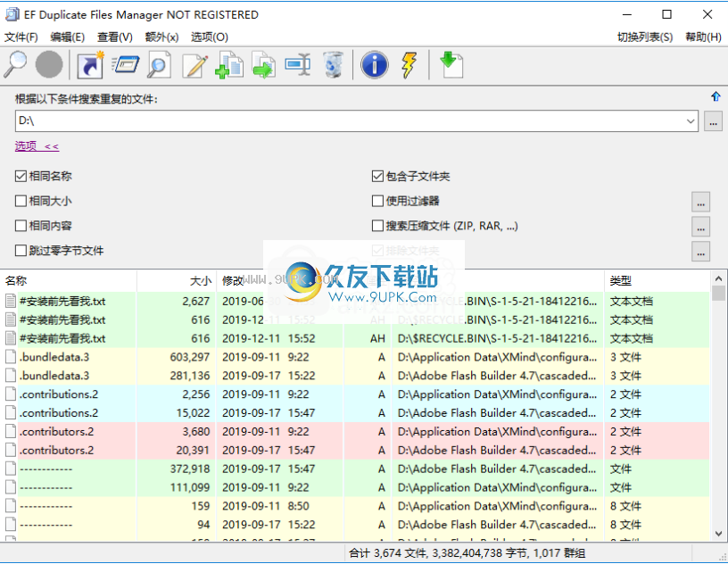
Task: Open the window view toolbar icon
Action: point(126,64)
